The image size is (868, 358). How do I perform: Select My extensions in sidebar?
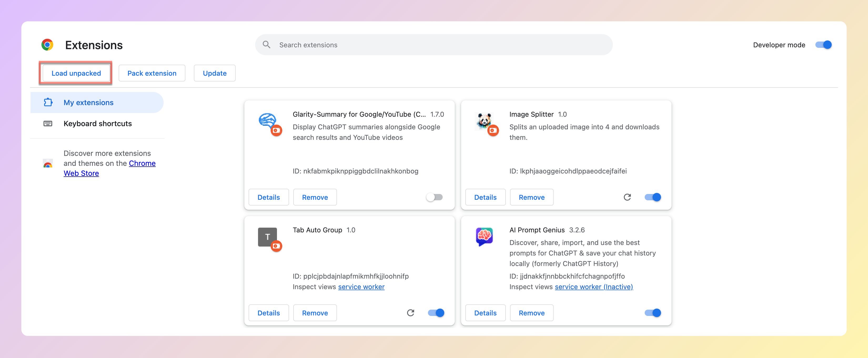[x=97, y=103]
